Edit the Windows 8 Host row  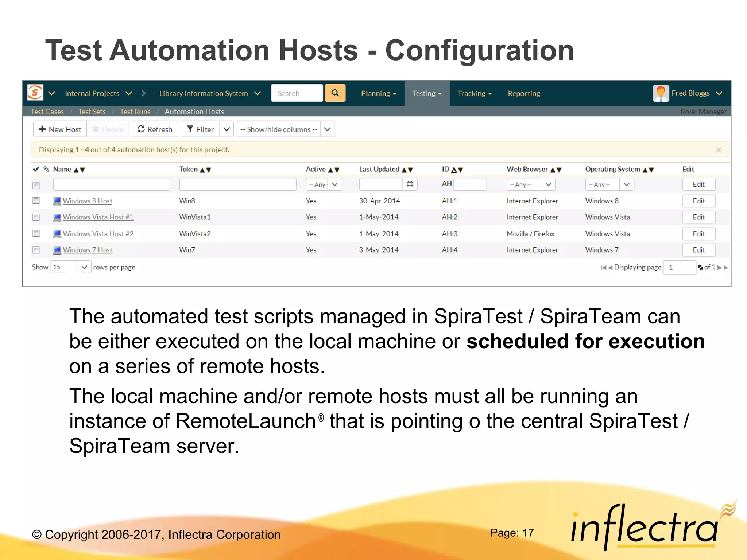(x=699, y=201)
